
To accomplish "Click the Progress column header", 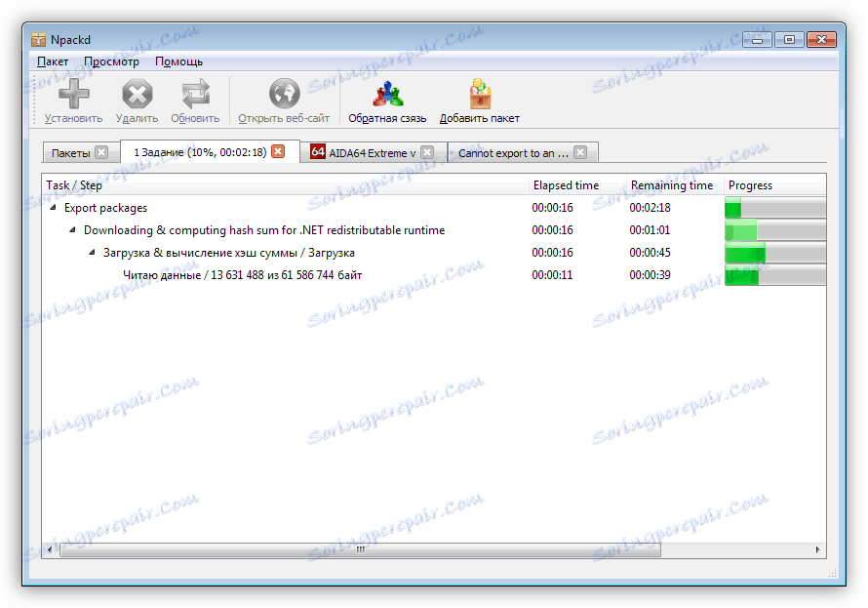I will click(775, 185).
